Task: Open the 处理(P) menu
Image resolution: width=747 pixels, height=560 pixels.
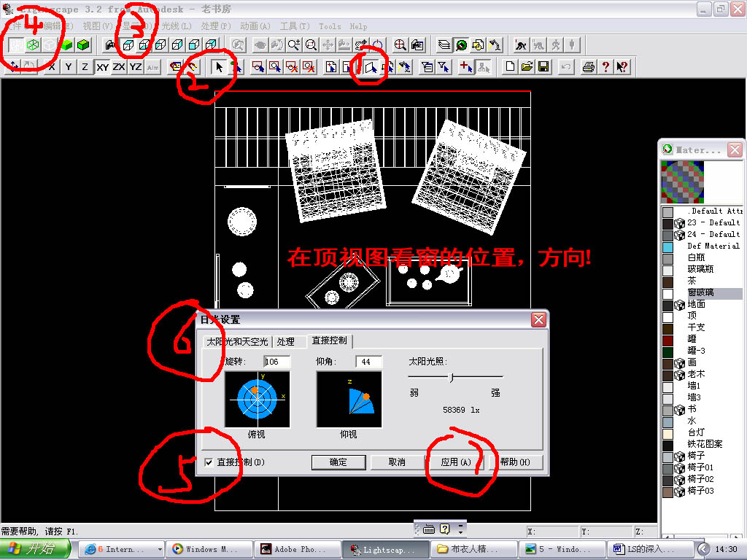Action: click(x=216, y=26)
